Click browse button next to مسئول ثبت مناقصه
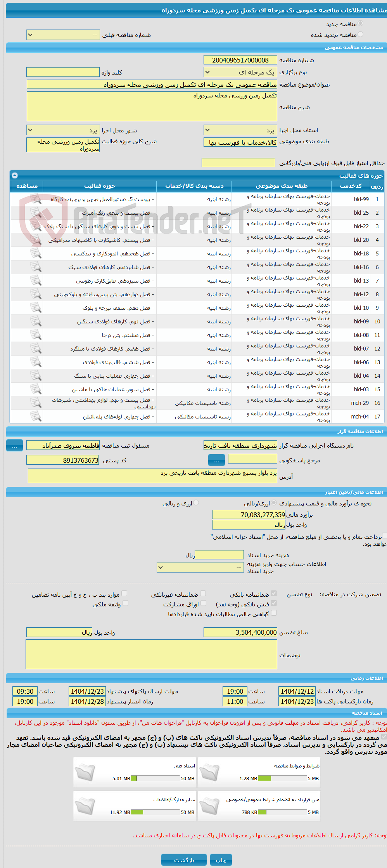387x868 pixels. click(x=15, y=446)
